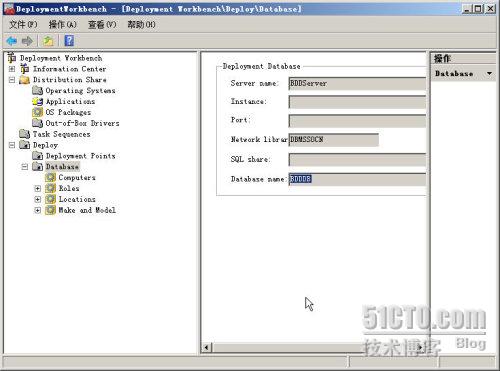Click the Deploy node icon
Image resolution: width=500 pixels, height=371 pixels.
tap(25, 145)
